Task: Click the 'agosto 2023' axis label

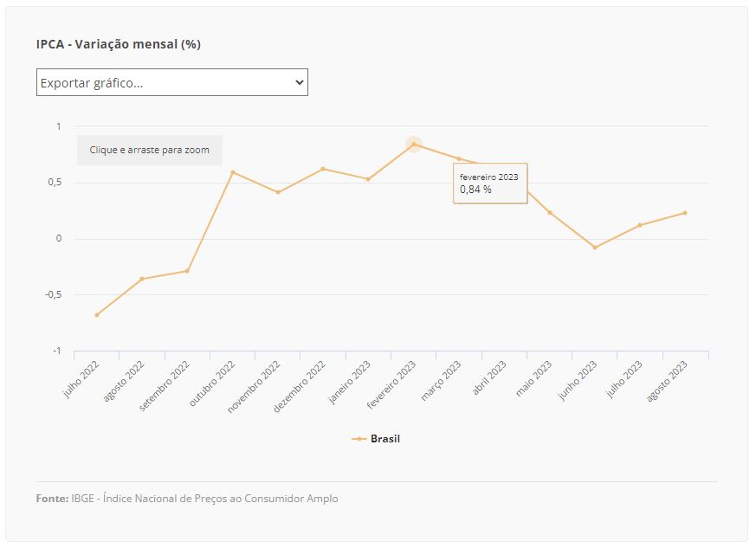Action: (666, 381)
